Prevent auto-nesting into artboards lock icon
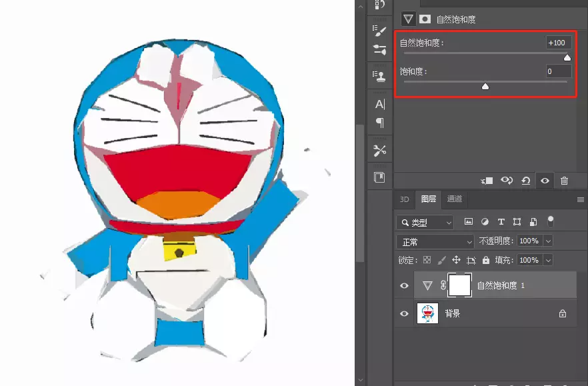588x386 pixels. click(471, 260)
